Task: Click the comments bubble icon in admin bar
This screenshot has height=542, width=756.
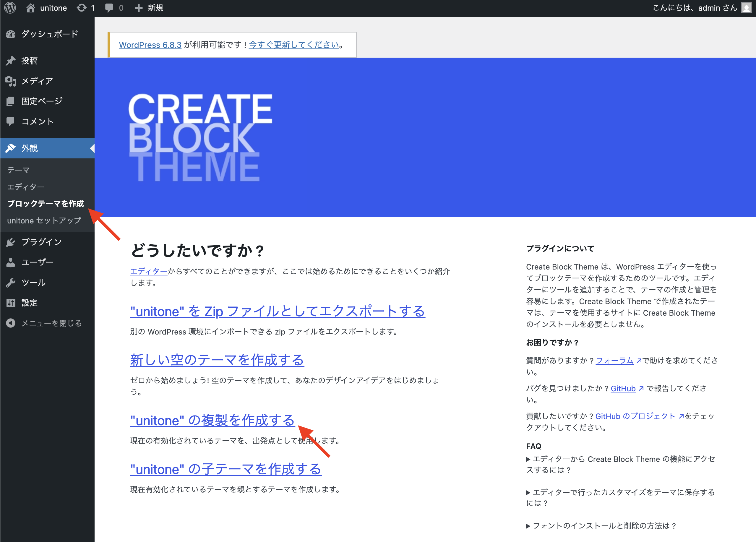Action: (109, 8)
